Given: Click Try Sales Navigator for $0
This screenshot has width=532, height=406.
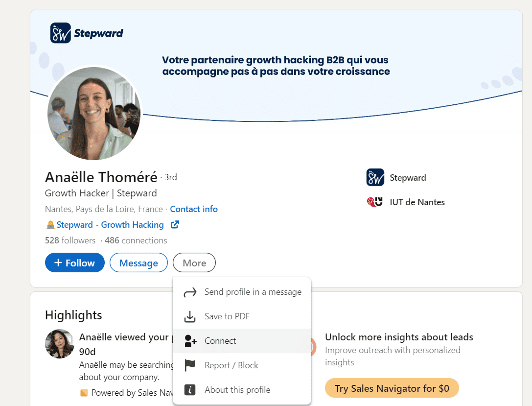Looking at the screenshot, I should point(392,388).
